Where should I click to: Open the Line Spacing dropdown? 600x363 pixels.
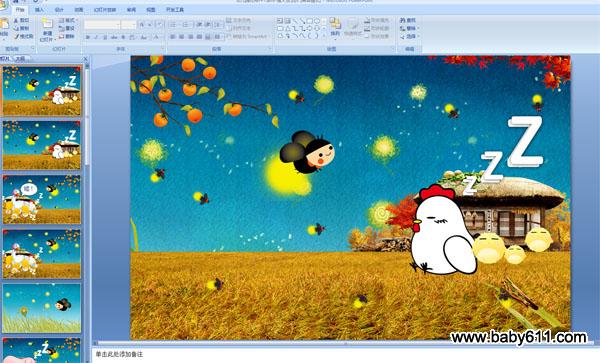pyautogui.click(x=218, y=25)
